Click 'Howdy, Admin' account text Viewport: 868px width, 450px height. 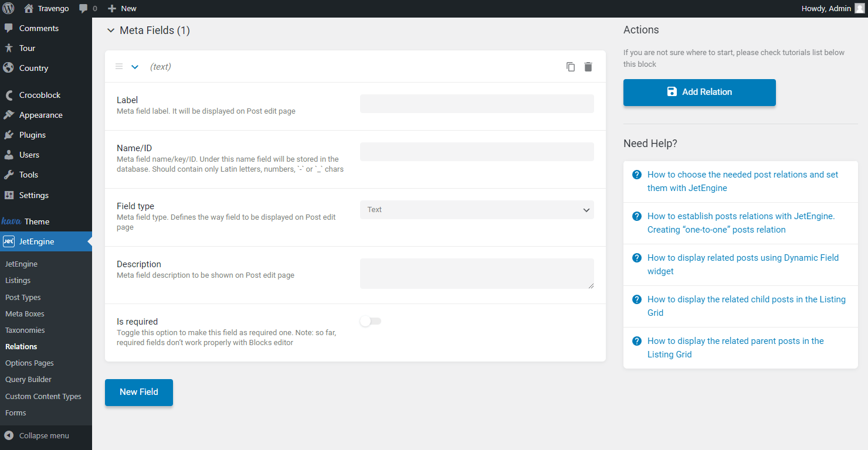pos(826,8)
